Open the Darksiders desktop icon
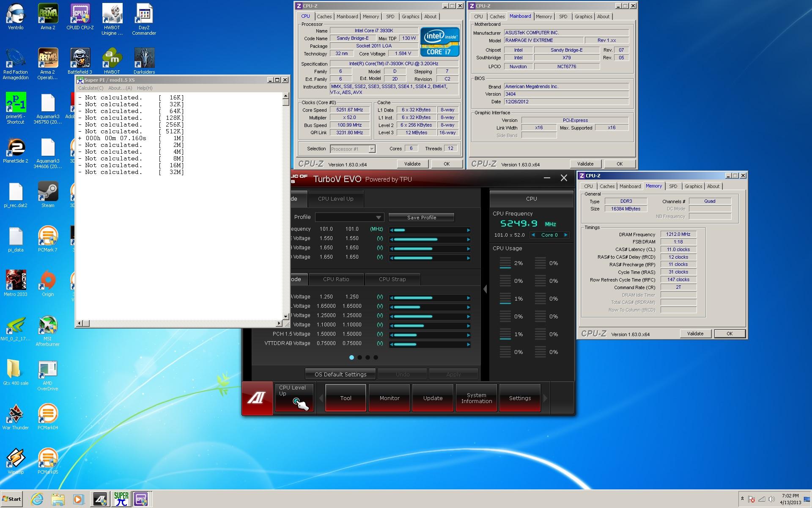 coord(144,61)
